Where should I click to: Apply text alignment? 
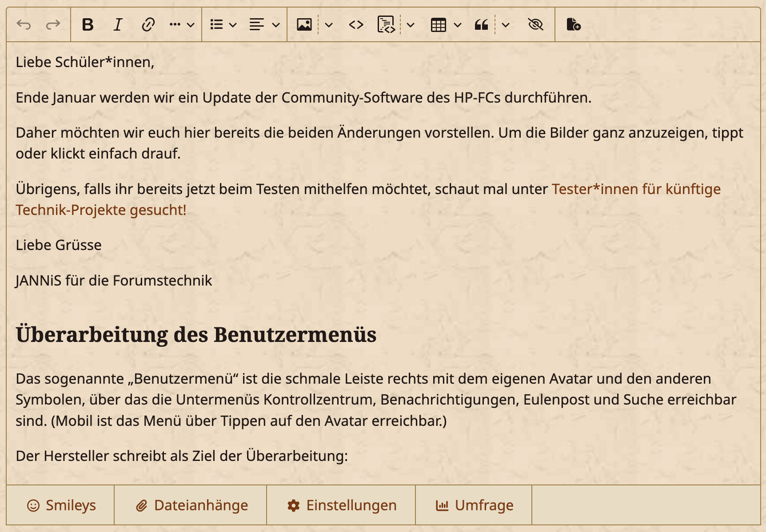pyautogui.click(x=257, y=25)
